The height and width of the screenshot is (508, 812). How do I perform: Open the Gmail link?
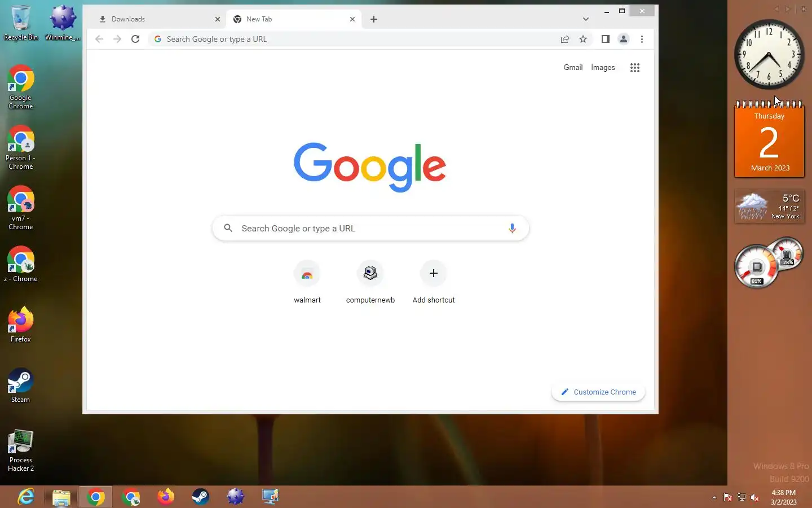[573, 67]
